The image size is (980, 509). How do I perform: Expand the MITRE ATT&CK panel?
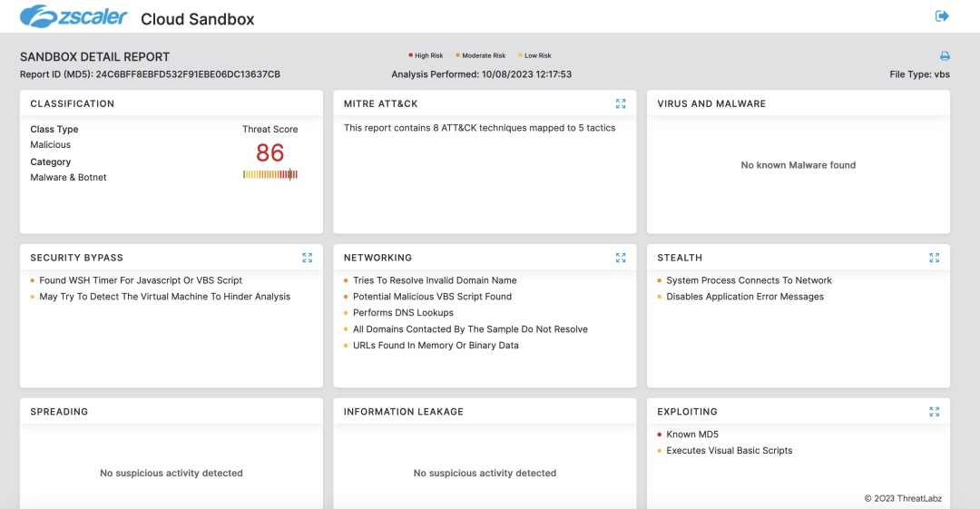[621, 104]
